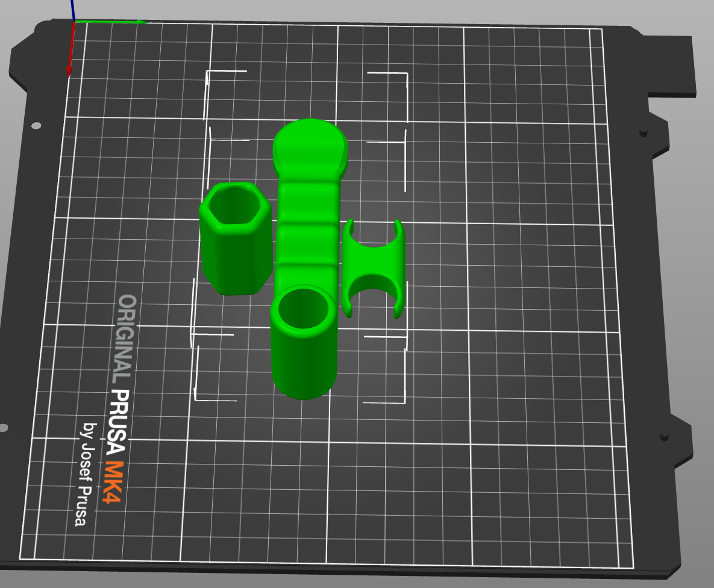Screen dimensions: 714x588
Task: Select the round cylindrical tube model
Action: pos(304,342)
